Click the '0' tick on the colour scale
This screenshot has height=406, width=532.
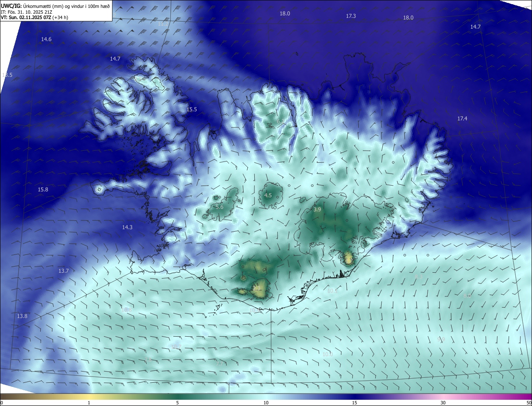2,403
